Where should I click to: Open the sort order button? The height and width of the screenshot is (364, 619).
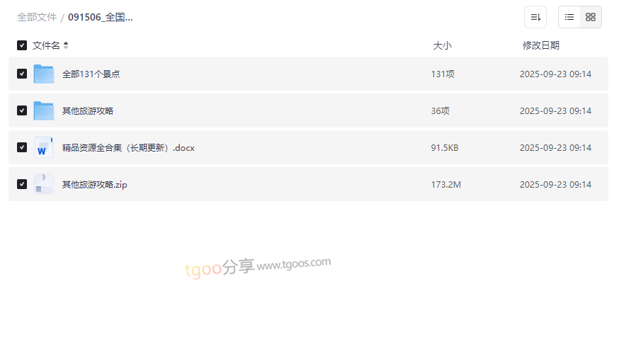pyautogui.click(x=535, y=17)
